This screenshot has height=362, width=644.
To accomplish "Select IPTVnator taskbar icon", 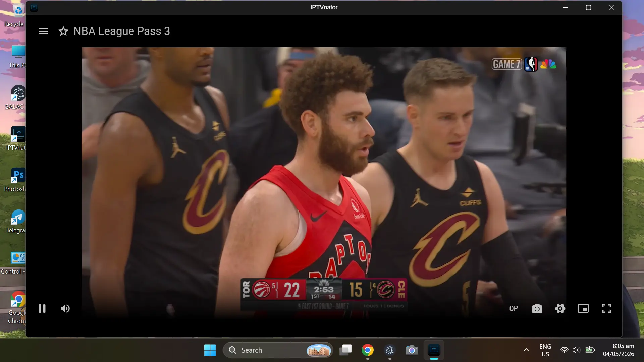I will pyautogui.click(x=434, y=350).
